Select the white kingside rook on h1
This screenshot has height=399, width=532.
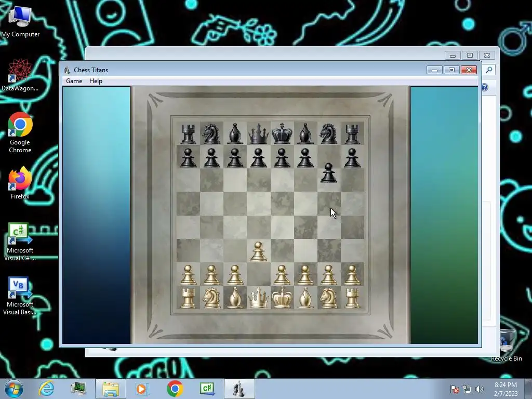(x=352, y=298)
